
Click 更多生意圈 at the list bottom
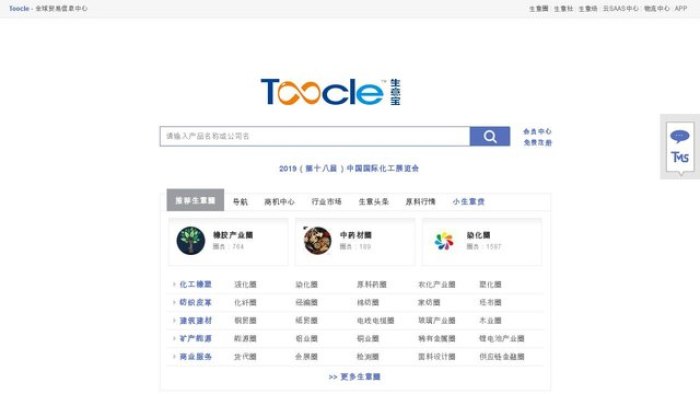point(354,377)
